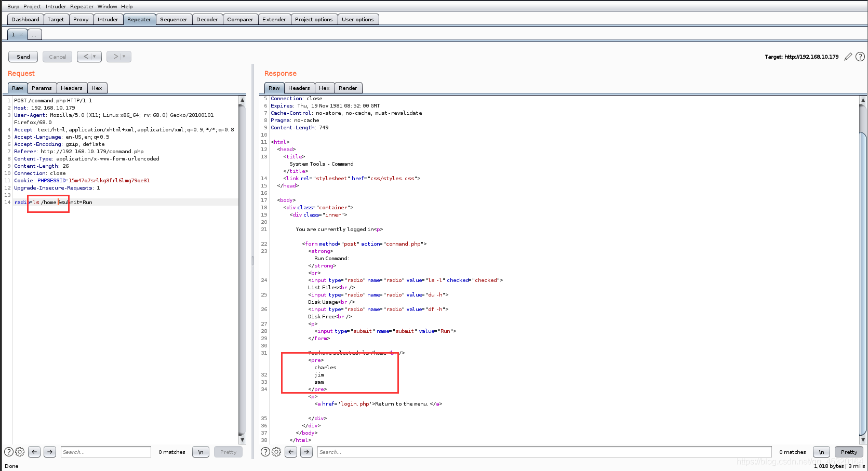Click the response search input field
The height and width of the screenshot is (471, 868).
point(544,452)
